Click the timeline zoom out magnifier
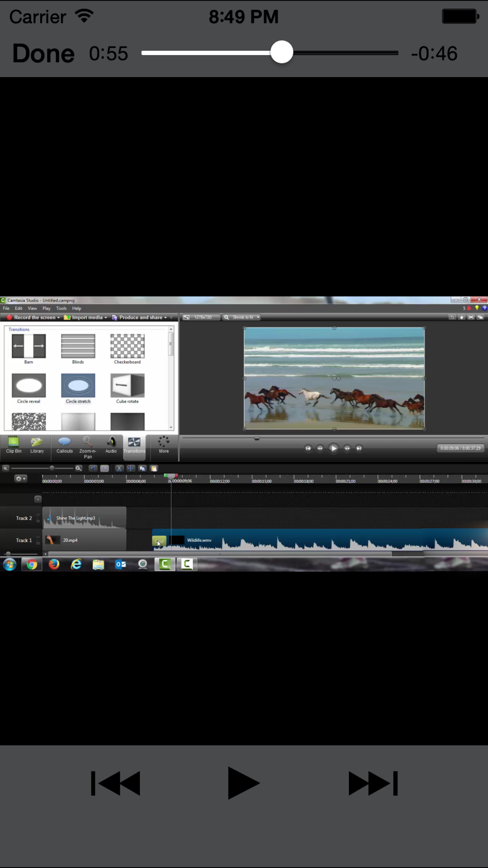The image size is (488, 868). pyautogui.click(x=5, y=468)
